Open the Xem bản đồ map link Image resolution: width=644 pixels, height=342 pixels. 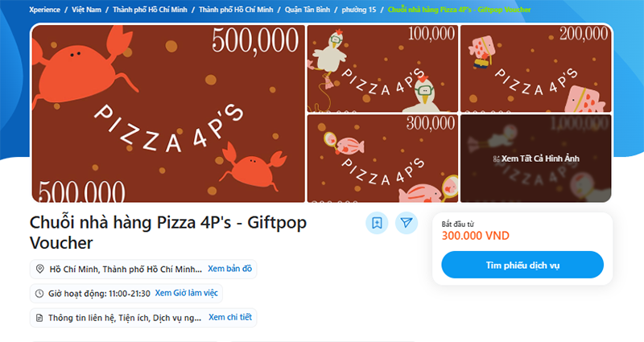point(229,269)
